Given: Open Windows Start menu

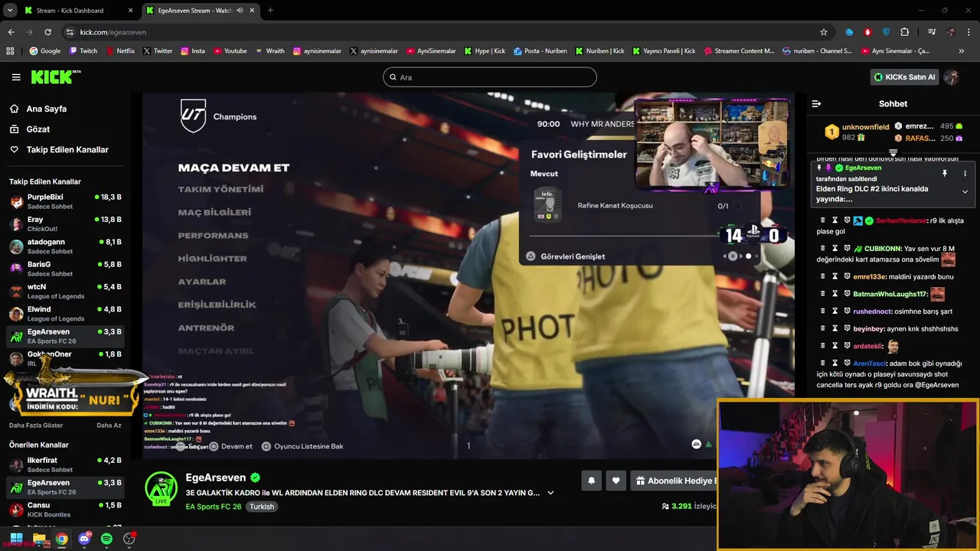Looking at the screenshot, I should point(16,539).
